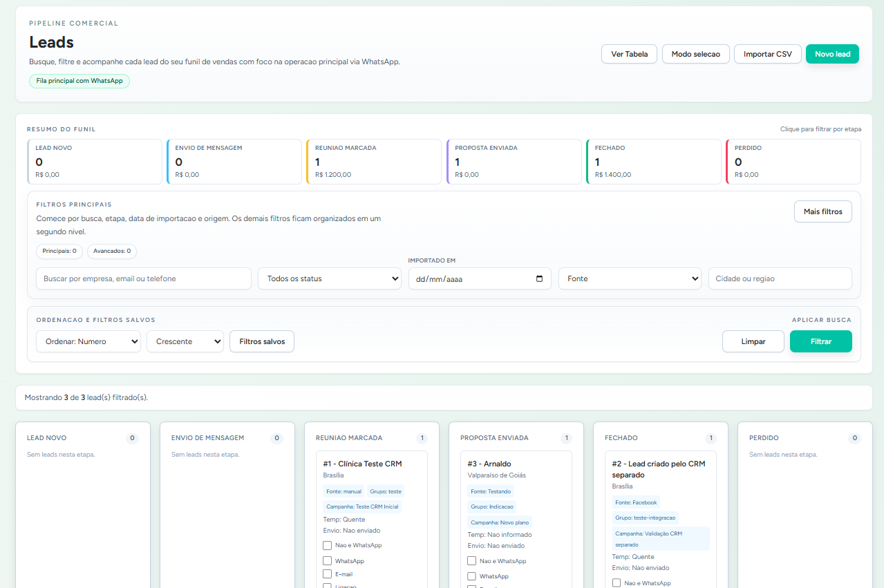Click the 'Campanha: Teste CRM Inicial' tag
Image resolution: width=884 pixels, height=588 pixels.
click(362, 506)
